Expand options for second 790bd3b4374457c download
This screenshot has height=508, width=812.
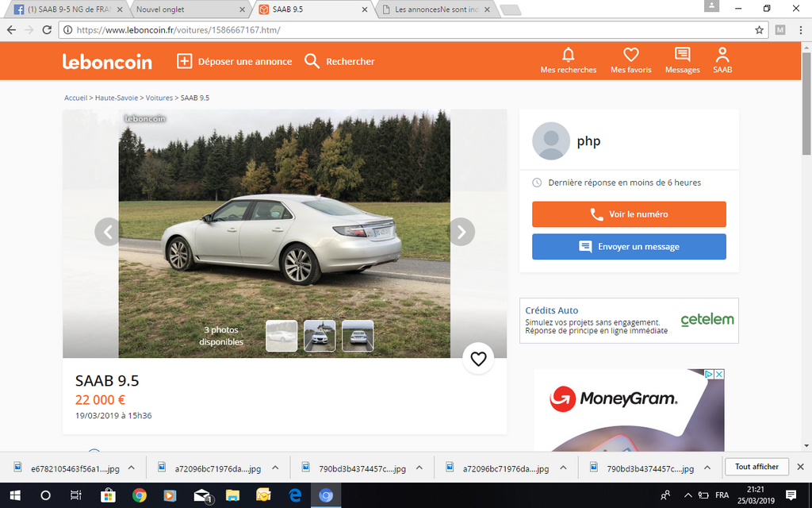pyautogui.click(x=707, y=468)
